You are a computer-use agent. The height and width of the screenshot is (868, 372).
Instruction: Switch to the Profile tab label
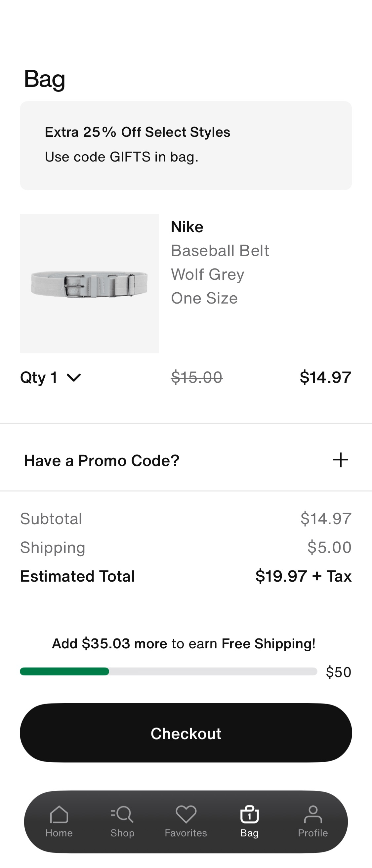tap(312, 833)
